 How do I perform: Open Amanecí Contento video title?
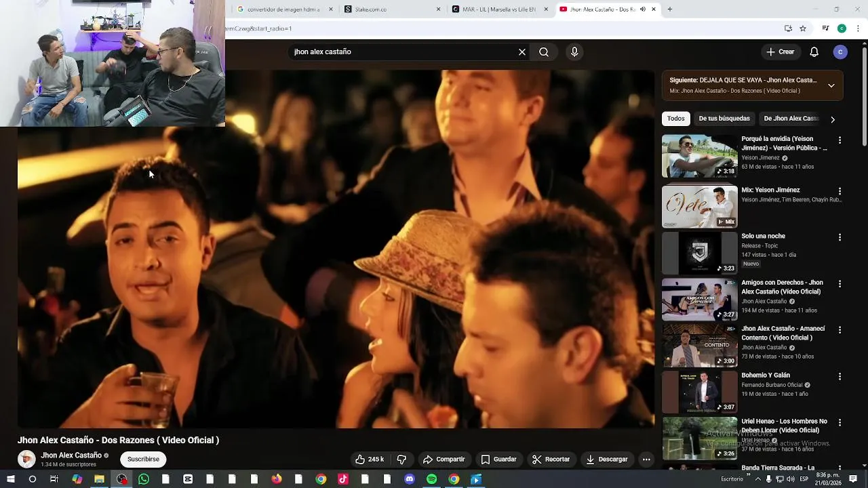(783, 333)
